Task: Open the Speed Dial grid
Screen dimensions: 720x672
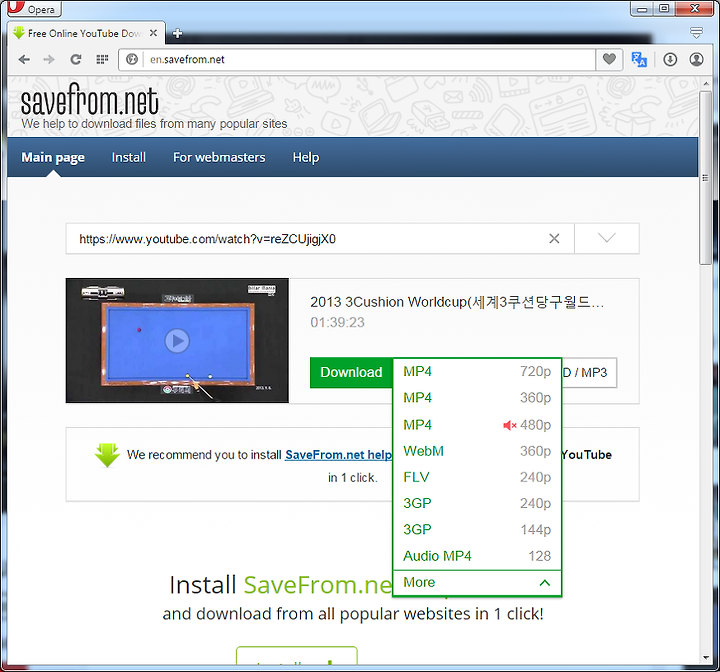Action: [102, 59]
